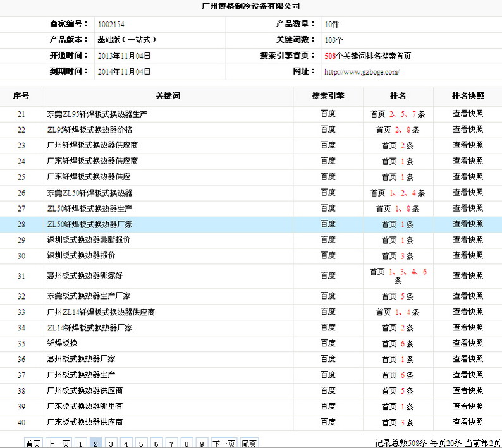View 查看快照 for row 22
Viewport: 502px width, 448px height.
pyautogui.click(x=468, y=130)
